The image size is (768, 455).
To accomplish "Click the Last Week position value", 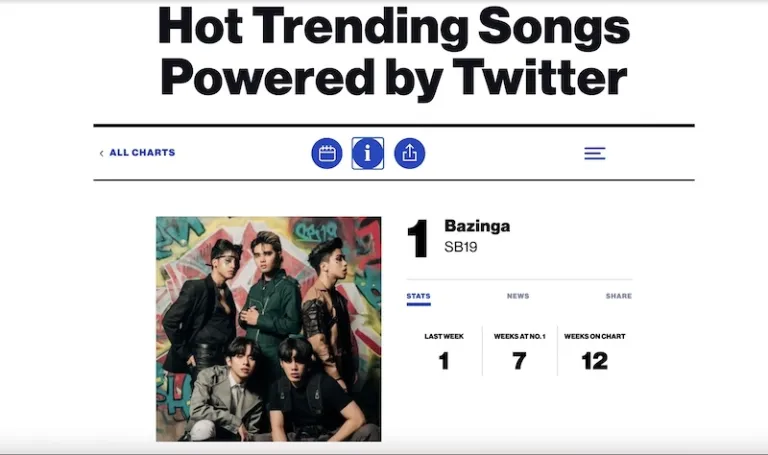I will point(444,361).
